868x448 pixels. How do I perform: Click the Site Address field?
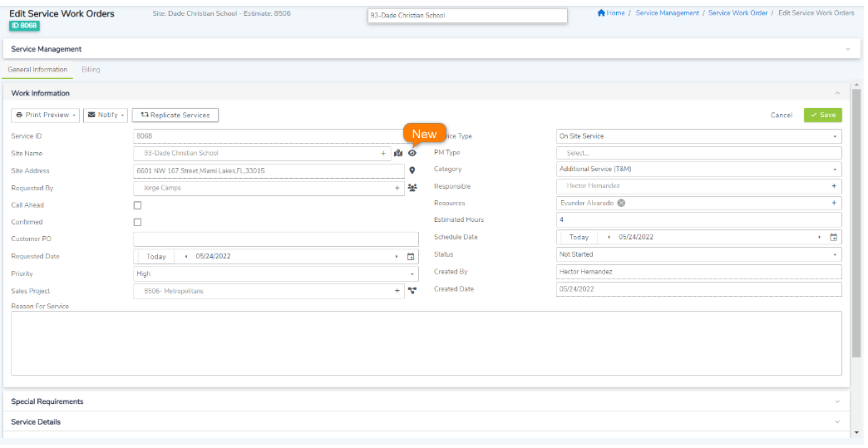click(x=269, y=171)
